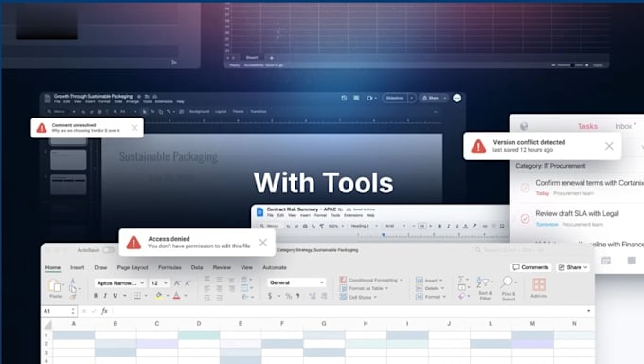Click the Excel fill color bucket
The image size is (644, 364).
[x=158, y=296]
